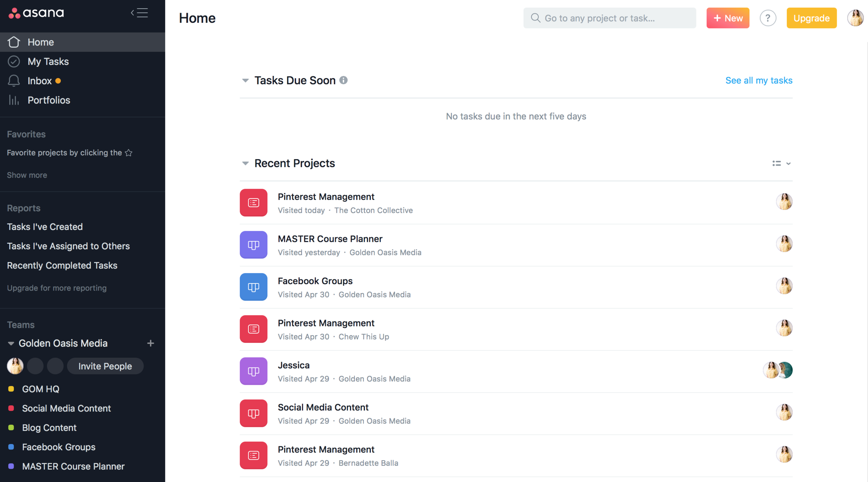The height and width of the screenshot is (482, 868).
Task: Click the second avatar on Jessica project row
Action: click(x=786, y=370)
